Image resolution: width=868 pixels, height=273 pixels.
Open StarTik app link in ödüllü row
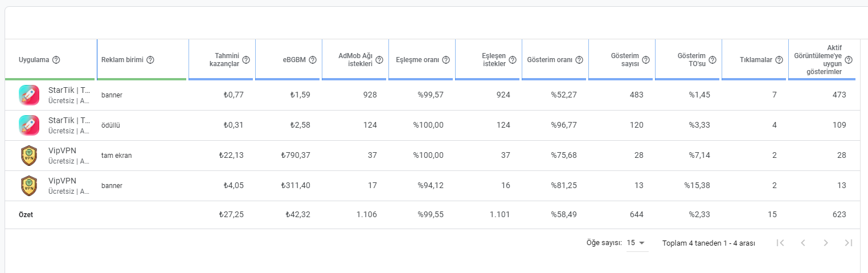click(x=69, y=120)
